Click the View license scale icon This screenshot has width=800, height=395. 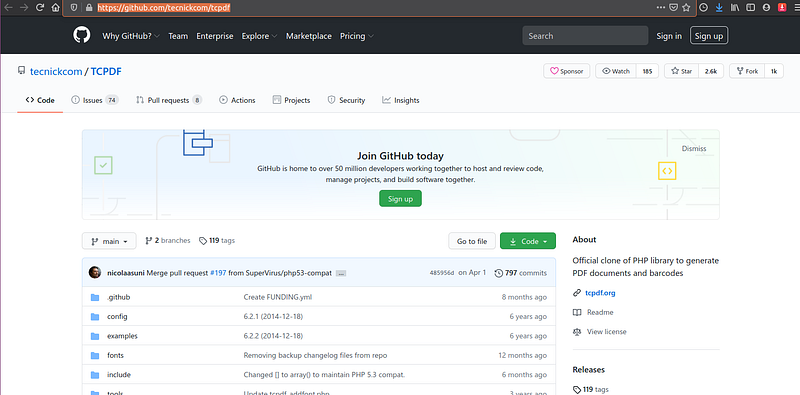click(577, 332)
